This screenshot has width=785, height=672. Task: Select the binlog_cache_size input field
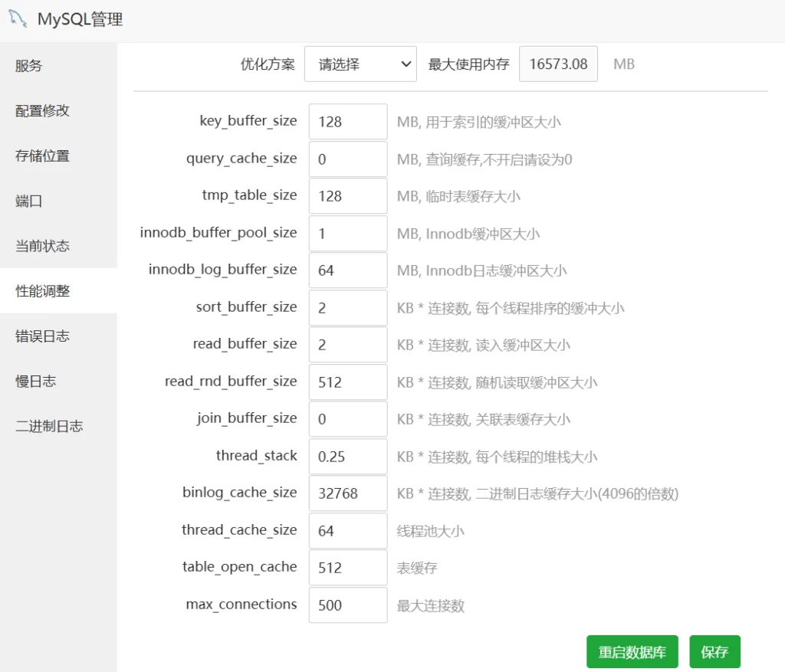click(348, 493)
